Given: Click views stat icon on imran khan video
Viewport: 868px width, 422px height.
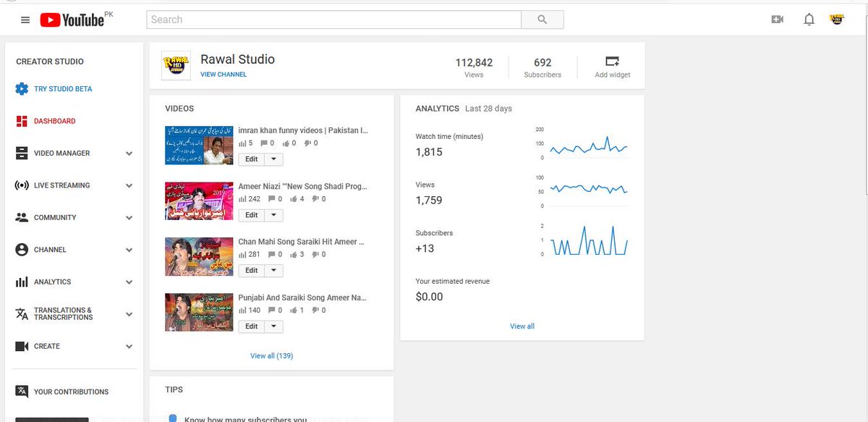Looking at the screenshot, I should (x=242, y=143).
